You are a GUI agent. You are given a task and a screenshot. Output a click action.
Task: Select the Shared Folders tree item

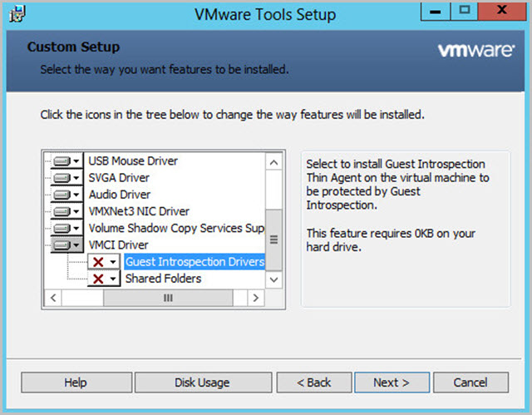pos(163,279)
